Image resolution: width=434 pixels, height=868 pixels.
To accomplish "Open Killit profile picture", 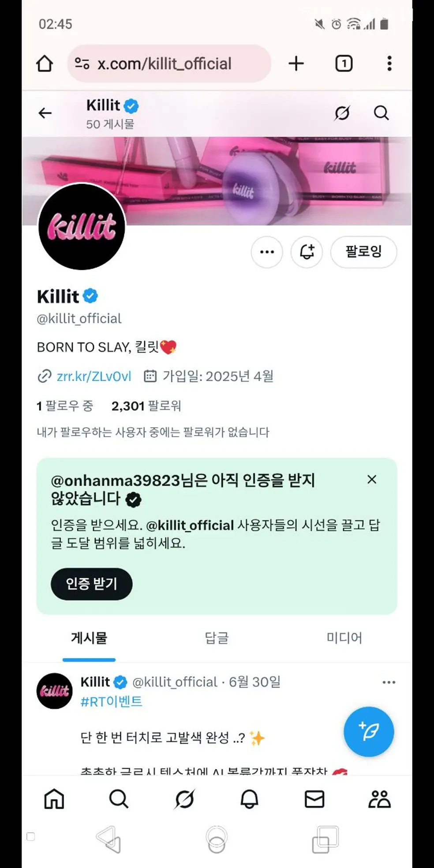I will [x=82, y=227].
